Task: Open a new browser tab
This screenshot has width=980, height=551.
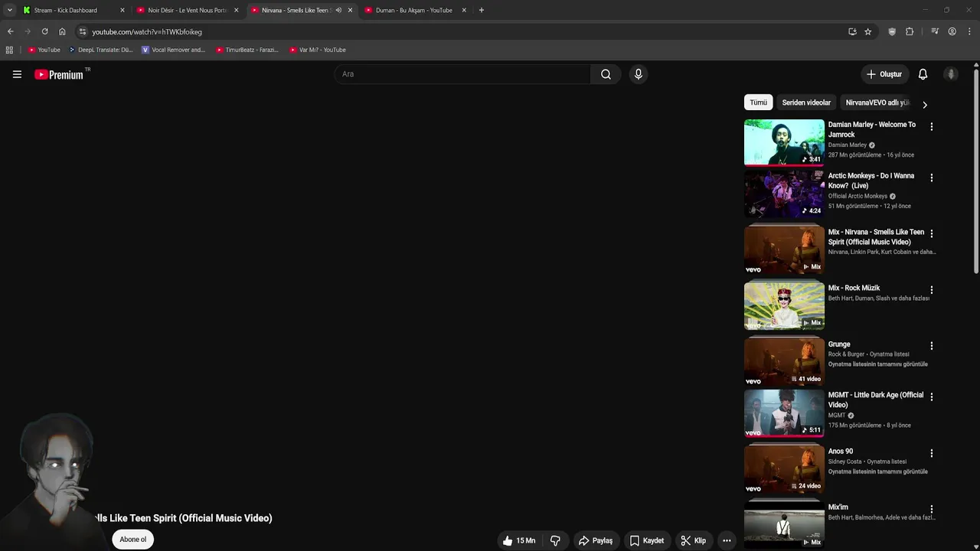Action: pos(481,10)
